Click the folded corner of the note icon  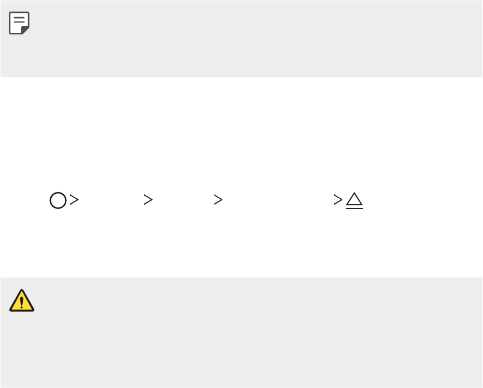pyautogui.click(x=25, y=30)
